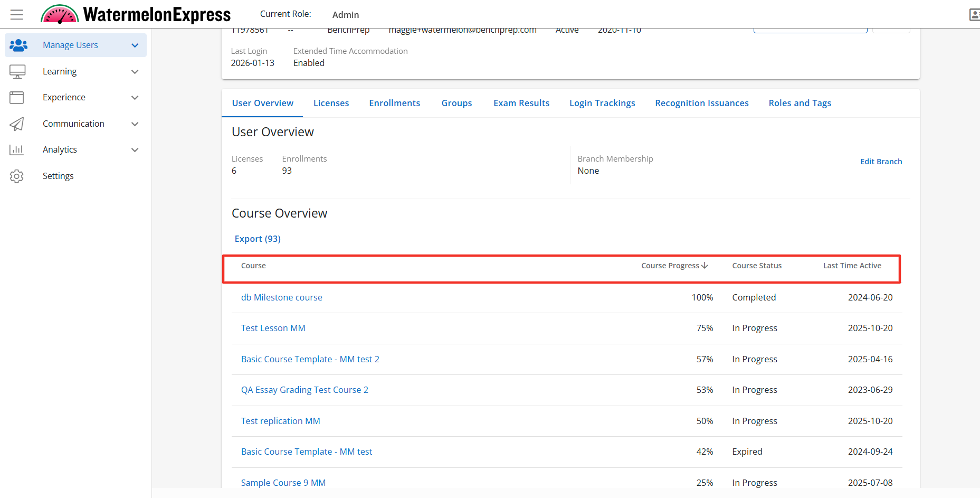980x498 pixels.
Task: Click the Edit Branch link
Action: 881,162
